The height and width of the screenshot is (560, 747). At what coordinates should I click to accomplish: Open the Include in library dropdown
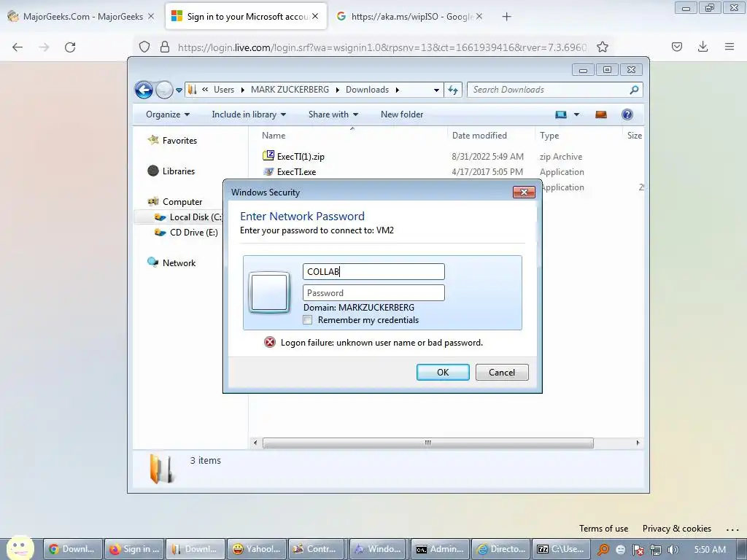tap(249, 114)
